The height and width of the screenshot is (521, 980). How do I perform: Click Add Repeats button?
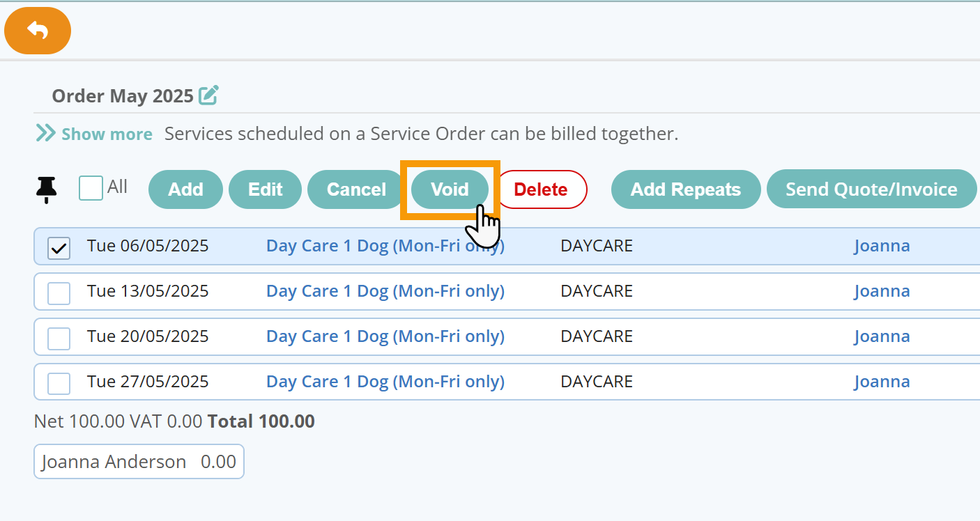point(685,189)
